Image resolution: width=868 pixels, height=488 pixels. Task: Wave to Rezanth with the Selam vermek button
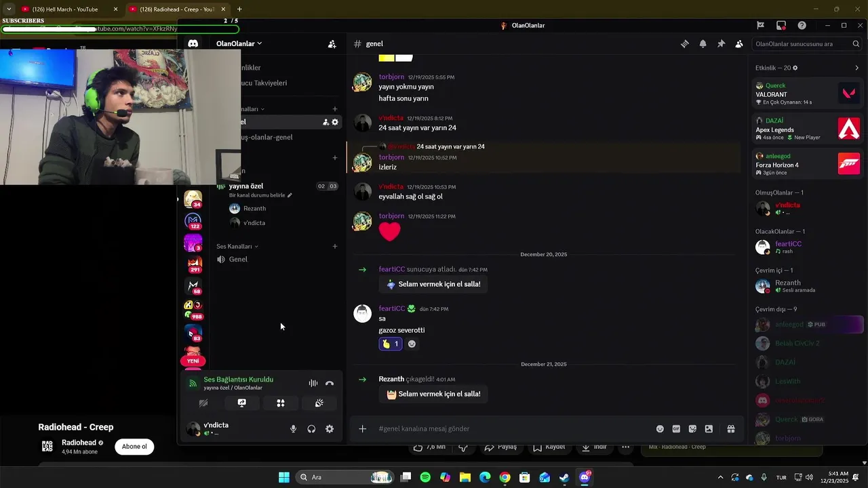(433, 394)
